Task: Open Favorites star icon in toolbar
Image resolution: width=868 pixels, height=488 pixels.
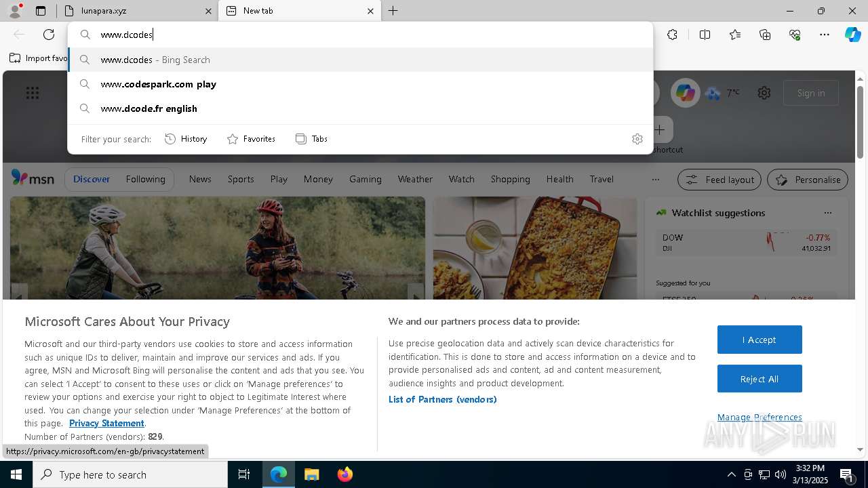Action: (735, 35)
